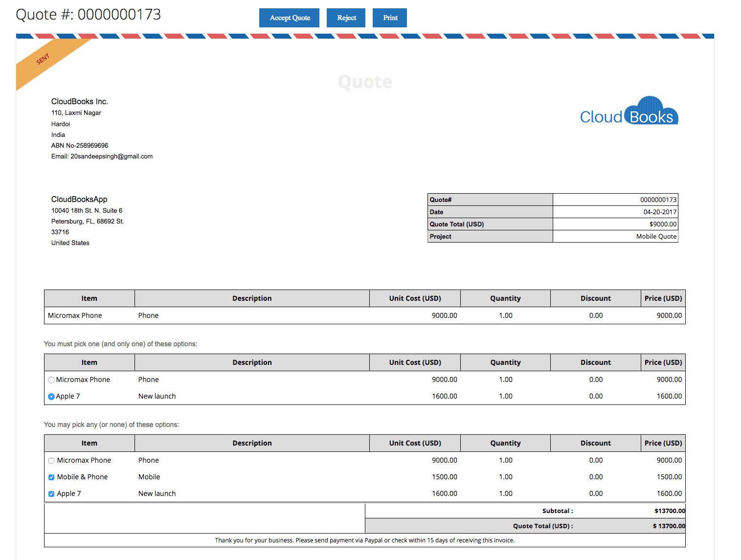The image size is (741, 560).
Task: Select the Apple 7 radio option
Action: point(51,397)
